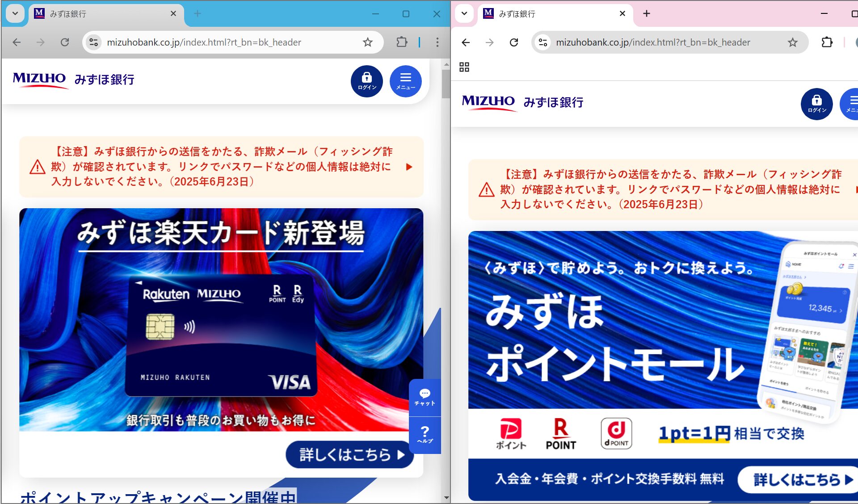Minimize the right browser window
Image resolution: width=858 pixels, height=504 pixels.
tap(824, 14)
